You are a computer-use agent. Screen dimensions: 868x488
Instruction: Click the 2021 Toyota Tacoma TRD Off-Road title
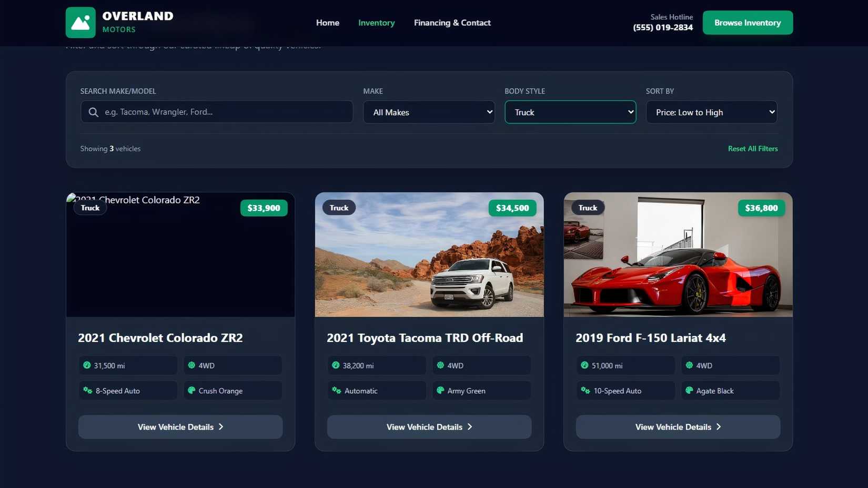pos(425,338)
